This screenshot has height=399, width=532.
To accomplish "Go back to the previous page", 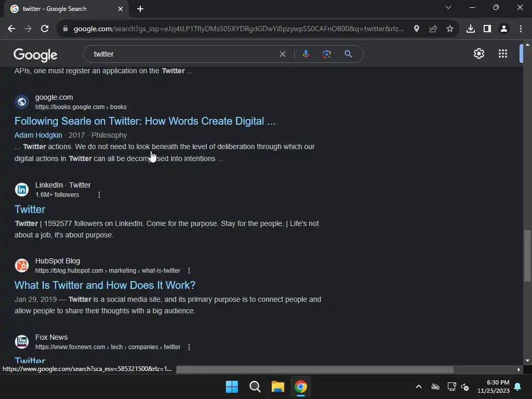I will tap(11, 29).
